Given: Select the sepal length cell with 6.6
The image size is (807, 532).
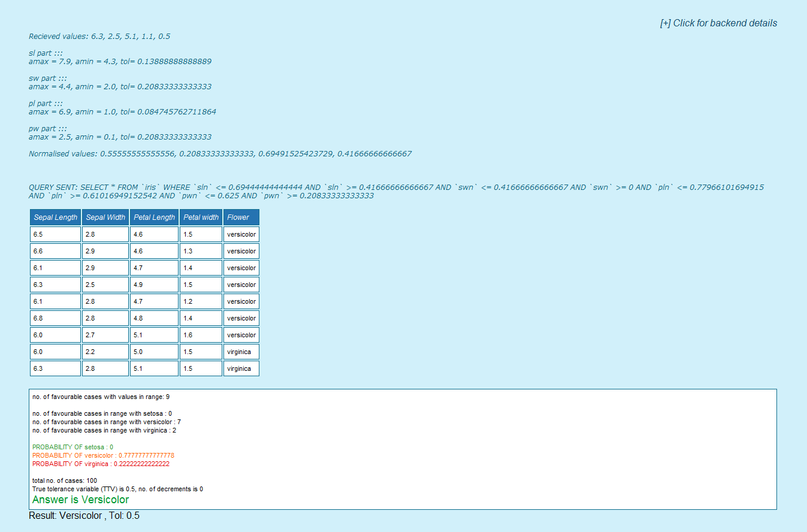Looking at the screenshot, I should click(55, 251).
